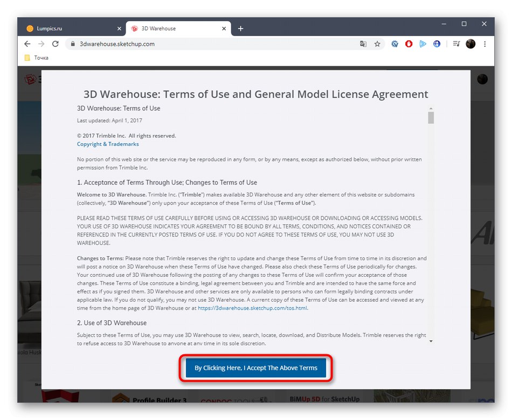Viewport: 512px width, 420px height.
Task: Close the Lumpics.ru tab
Action: pos(119,29)
